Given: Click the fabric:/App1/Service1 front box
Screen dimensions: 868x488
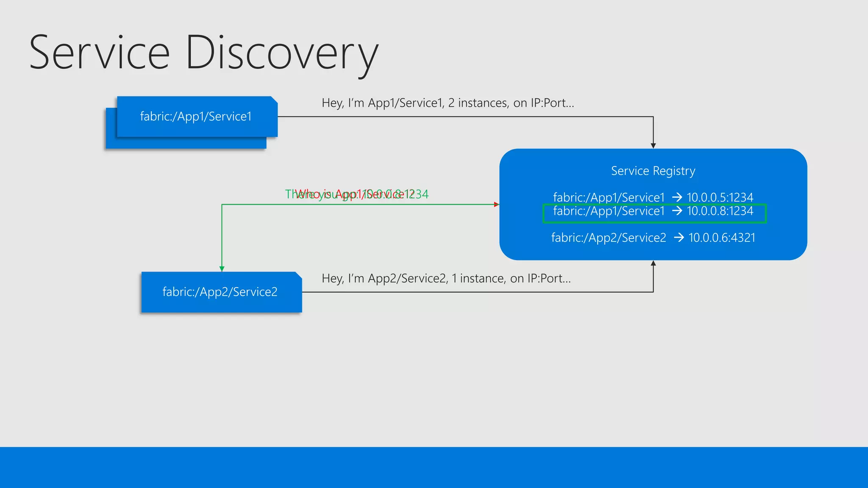Looking at the screenshot, I should pos(197,116).
